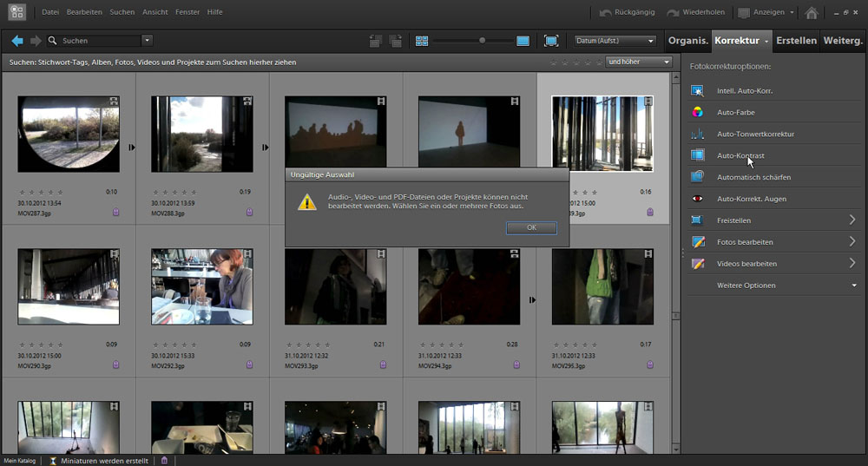The width and height of the screenshot is (868, 466).
Task: Click the lock icon in status bar
Action: click(164, 461)
